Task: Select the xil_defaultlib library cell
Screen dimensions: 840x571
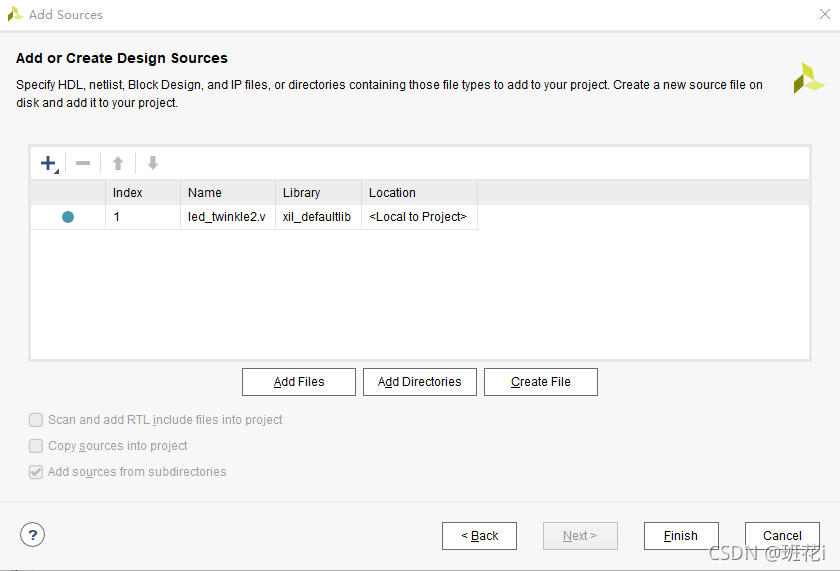Action: (x=319, y=217)
